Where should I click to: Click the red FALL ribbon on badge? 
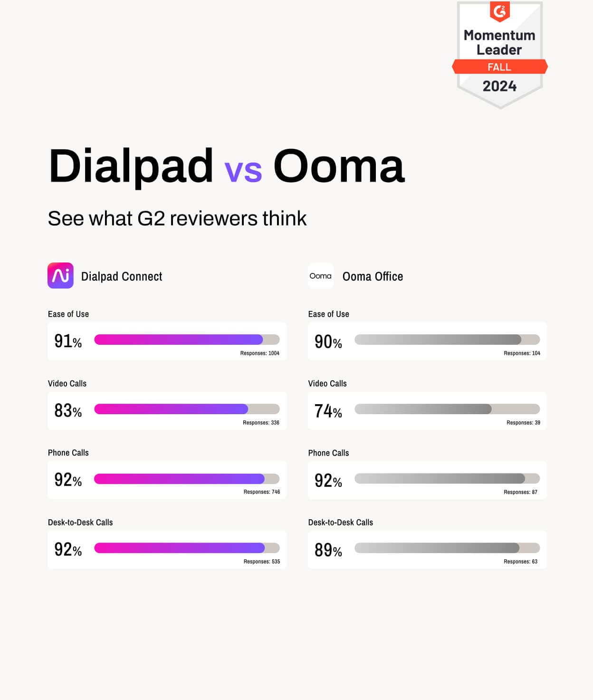coord(499,67)
